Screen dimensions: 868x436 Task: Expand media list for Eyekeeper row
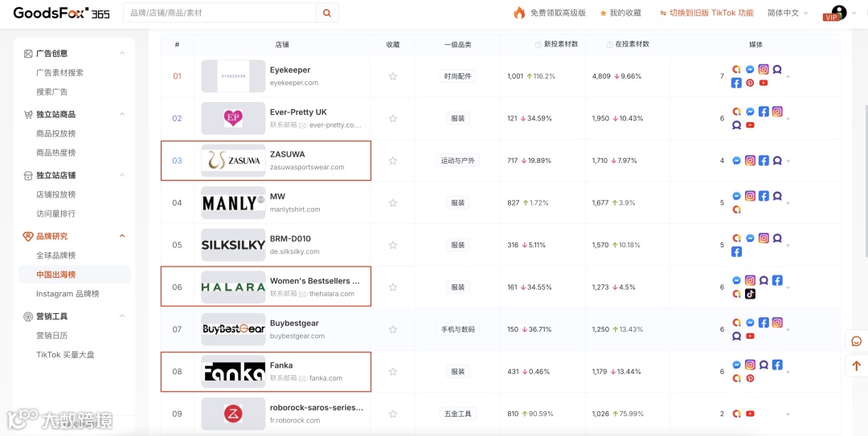tap(788, 76)
